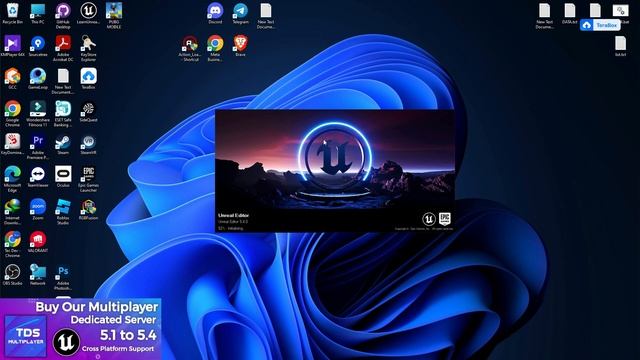
Task: Select the RGBFusion desktop shortcut
Action: (89, 209)
